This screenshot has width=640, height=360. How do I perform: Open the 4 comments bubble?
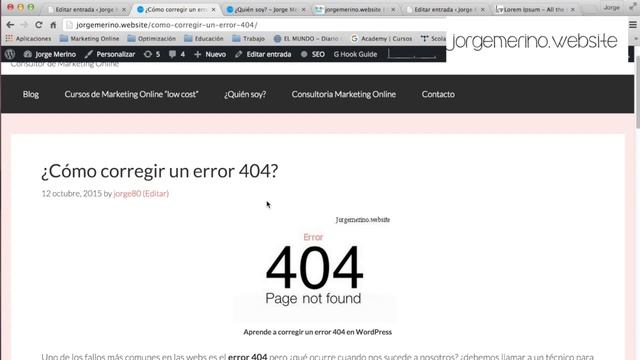[177, 54]
